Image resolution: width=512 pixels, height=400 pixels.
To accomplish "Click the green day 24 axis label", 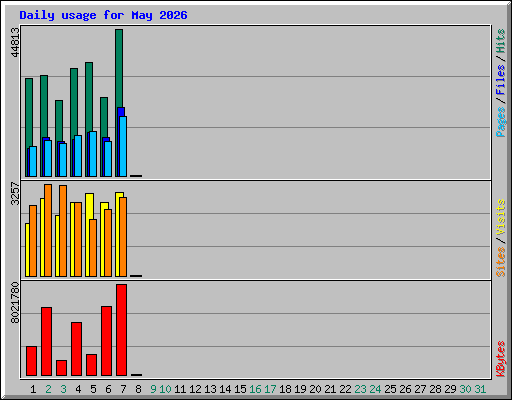I will (375, 389).
